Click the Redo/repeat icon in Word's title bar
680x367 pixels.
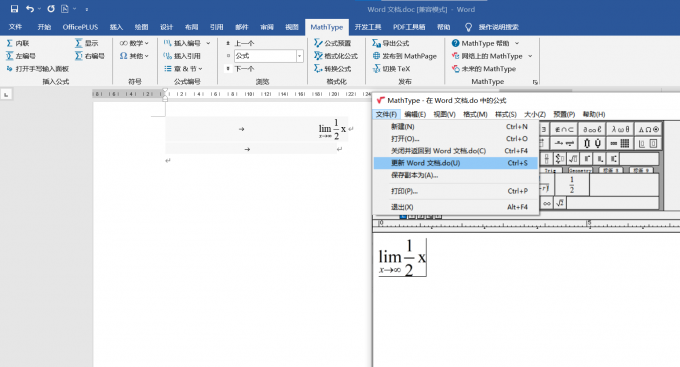coord(51,9)
